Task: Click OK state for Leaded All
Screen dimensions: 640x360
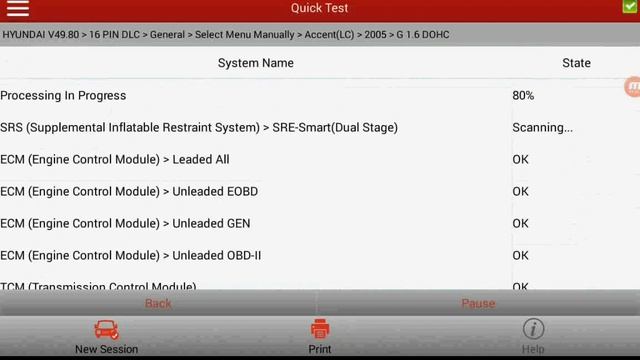Action: 520,160
